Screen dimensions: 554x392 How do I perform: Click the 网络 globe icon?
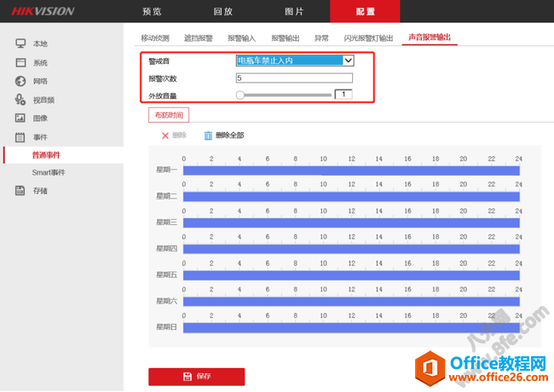pyautogui.click(x=20, y=81)
